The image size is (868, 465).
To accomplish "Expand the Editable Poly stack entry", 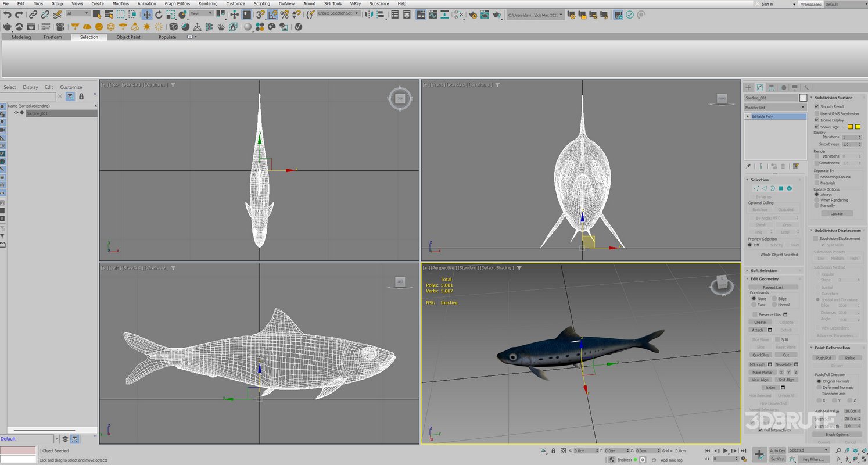I will click(x=748, y=116).
